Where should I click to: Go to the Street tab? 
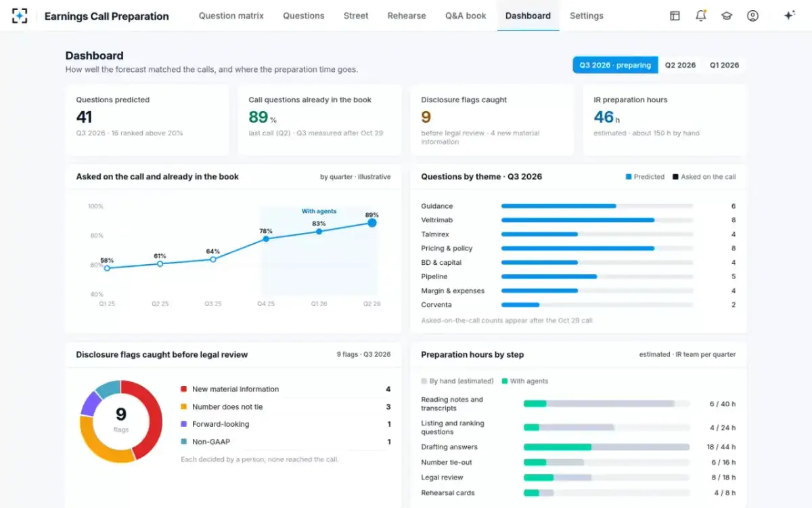[356, 16]
